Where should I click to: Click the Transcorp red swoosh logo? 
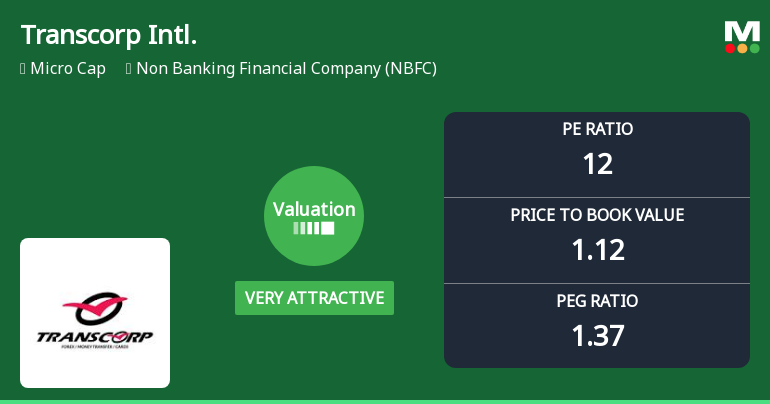[95, 307]
